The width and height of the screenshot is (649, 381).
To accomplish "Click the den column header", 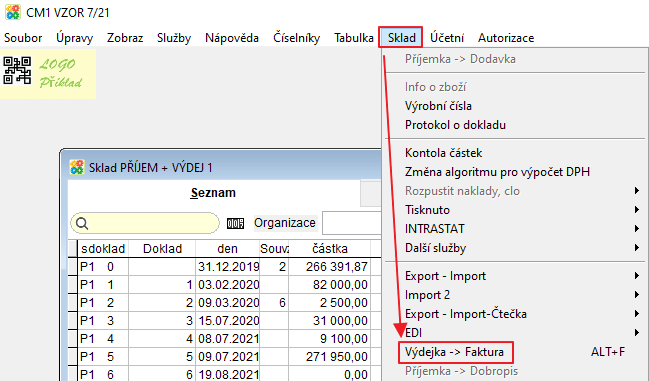I will 227,249.
